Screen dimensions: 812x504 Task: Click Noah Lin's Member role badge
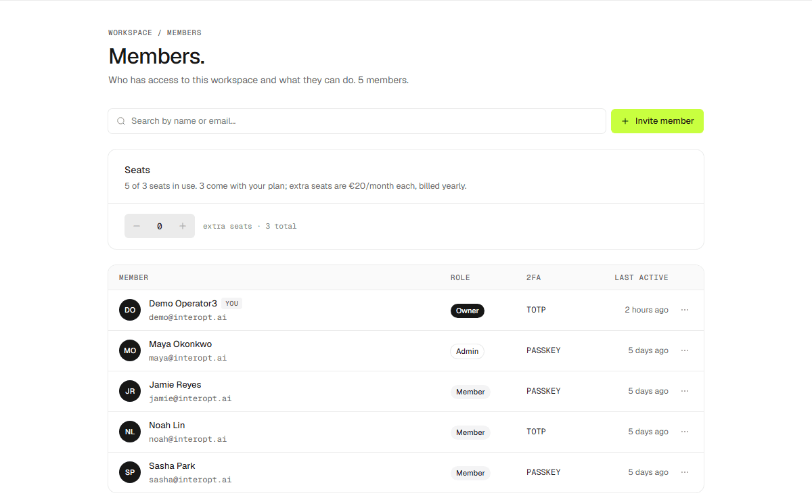[x=470, y=432]
